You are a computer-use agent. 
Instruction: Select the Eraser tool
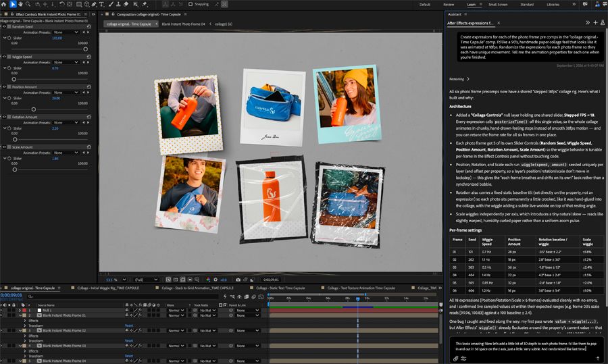(x=126, y=4)
